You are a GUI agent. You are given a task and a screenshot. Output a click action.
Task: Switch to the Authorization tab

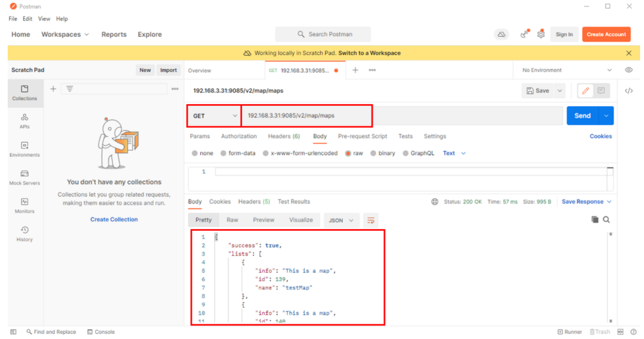239,136
